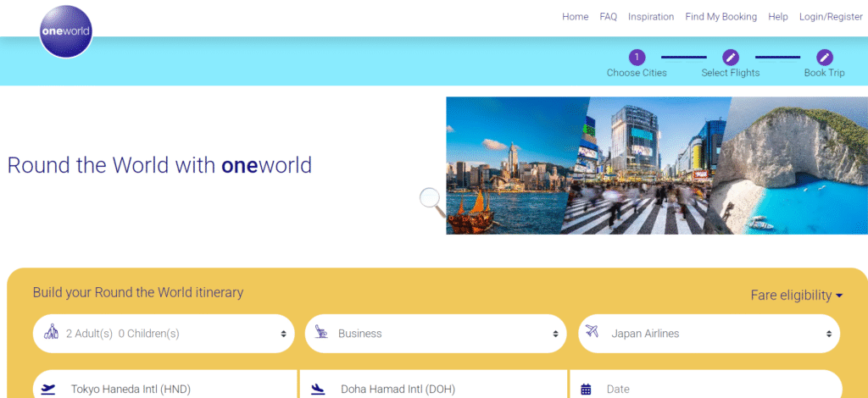The height and width of the screenshot is (398, 868).
Task: Click the Book Trip step label
Action: [x=825, y=73]
